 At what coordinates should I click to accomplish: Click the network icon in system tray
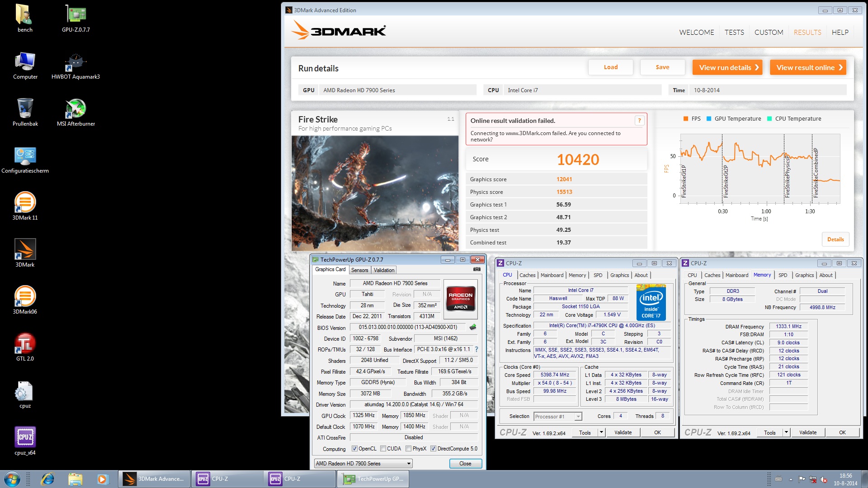click(812, 479)
